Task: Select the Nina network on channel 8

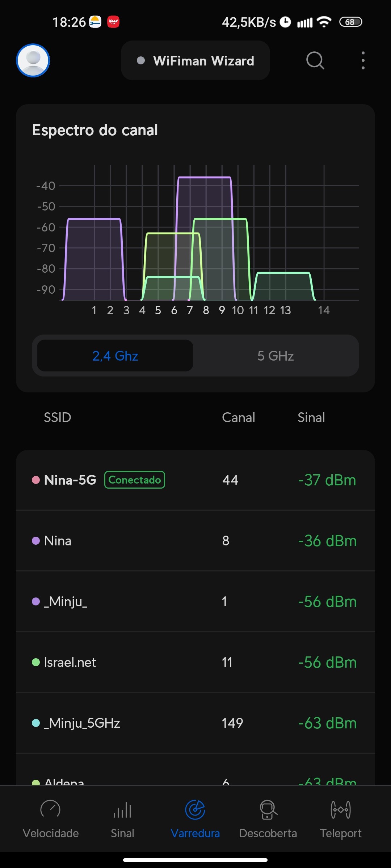Action: pos(195,541)
